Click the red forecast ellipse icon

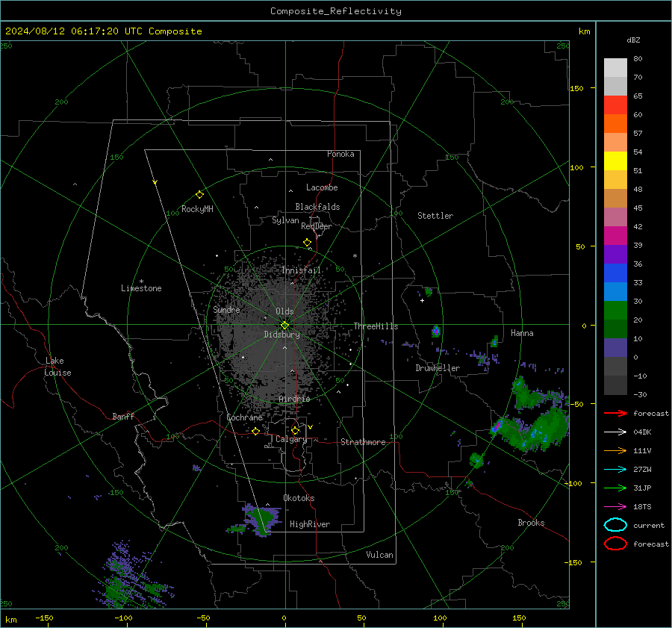click(615, 544)
